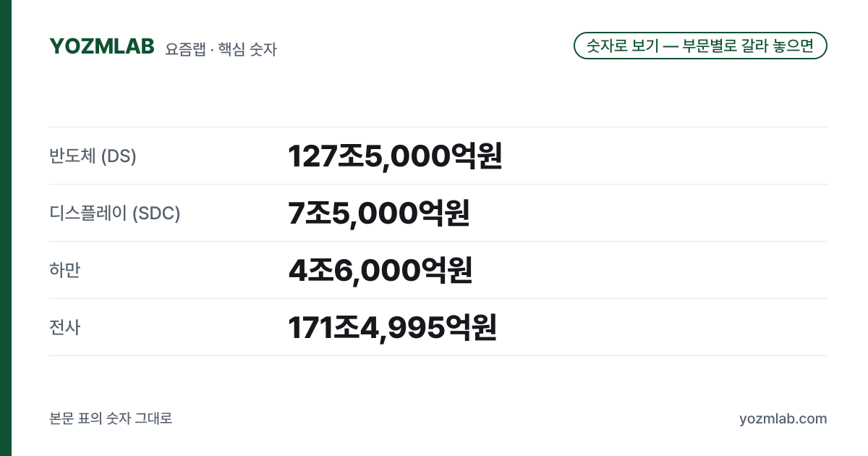Click the 127조5,000억원 figure

point(395,156)
